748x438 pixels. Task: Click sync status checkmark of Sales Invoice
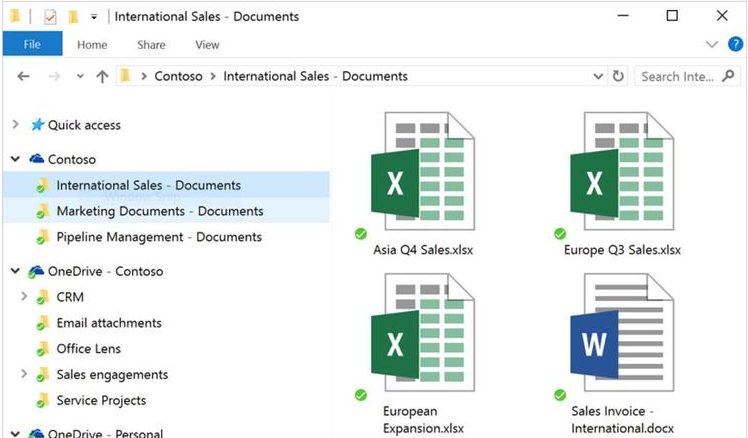coord(560,395)
